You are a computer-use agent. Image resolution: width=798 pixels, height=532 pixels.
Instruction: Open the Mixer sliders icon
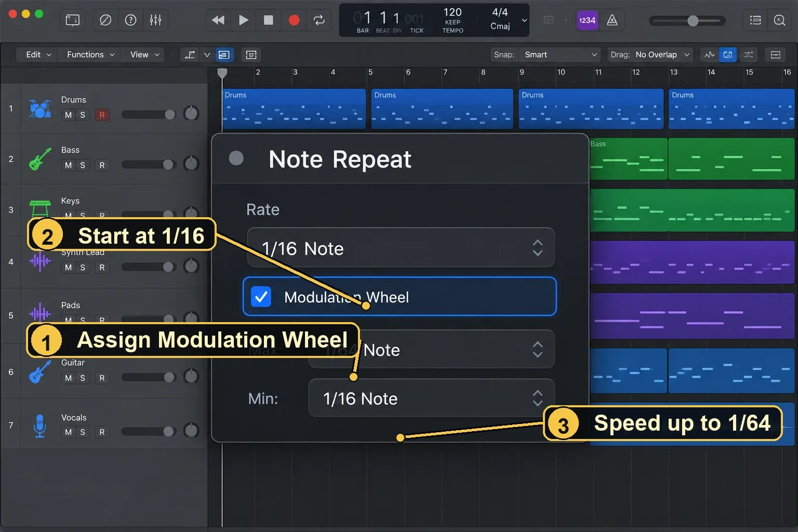[x=155, y=20]
